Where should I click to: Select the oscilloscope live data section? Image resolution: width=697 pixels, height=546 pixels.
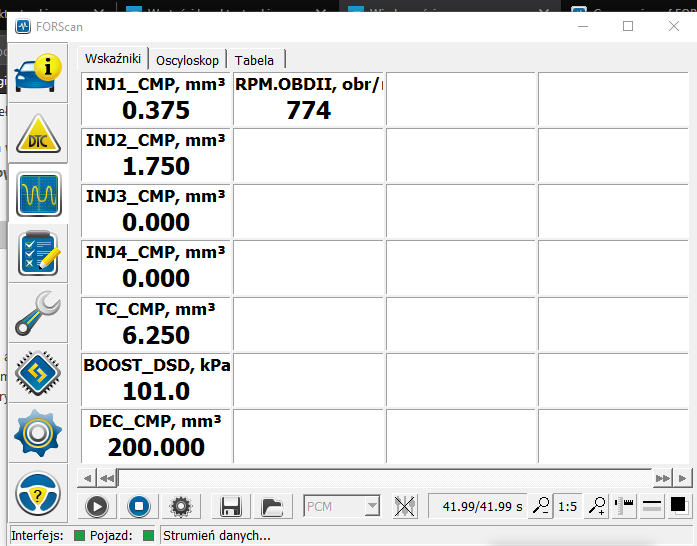[x=38, y=193]
